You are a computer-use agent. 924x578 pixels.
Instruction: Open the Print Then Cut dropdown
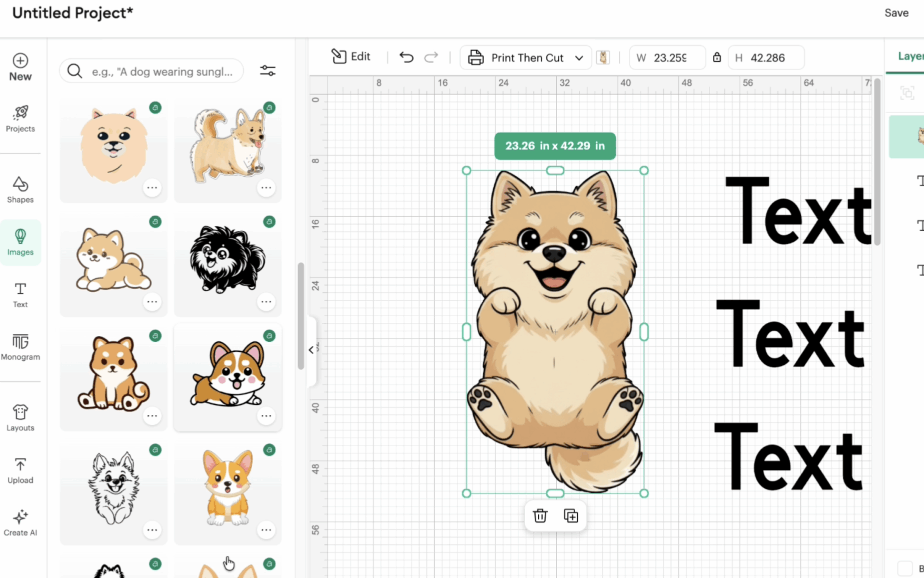pyautogui.click(x=526, y=58)
